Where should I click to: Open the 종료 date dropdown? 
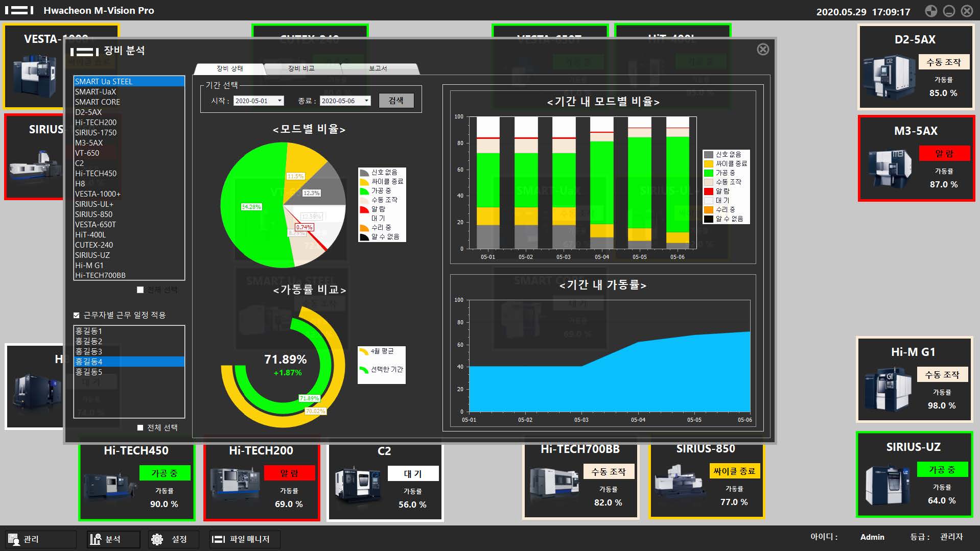[x=366, y=101]
